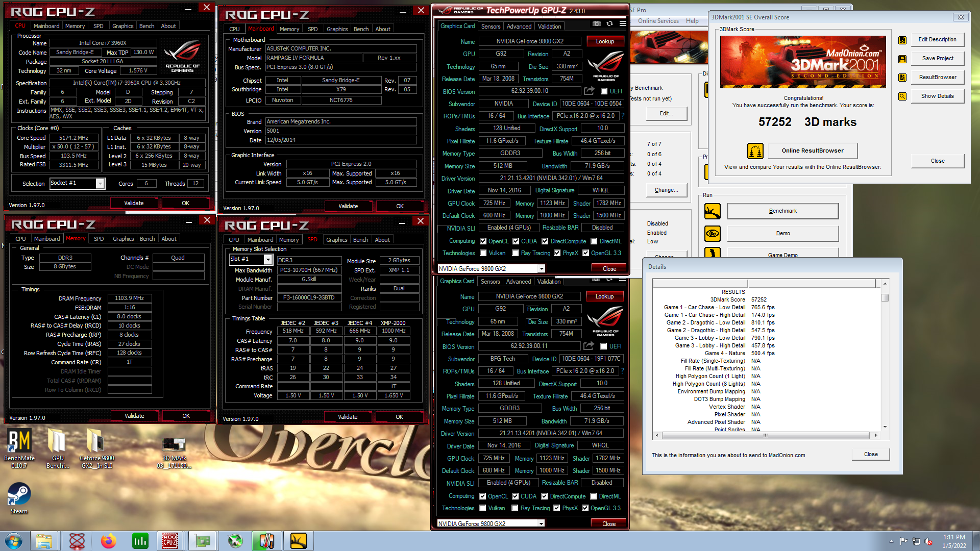Open the Validation tab in lower GPU-Z
The height and width of the screenshot is (551, 980).
[549, 281]
